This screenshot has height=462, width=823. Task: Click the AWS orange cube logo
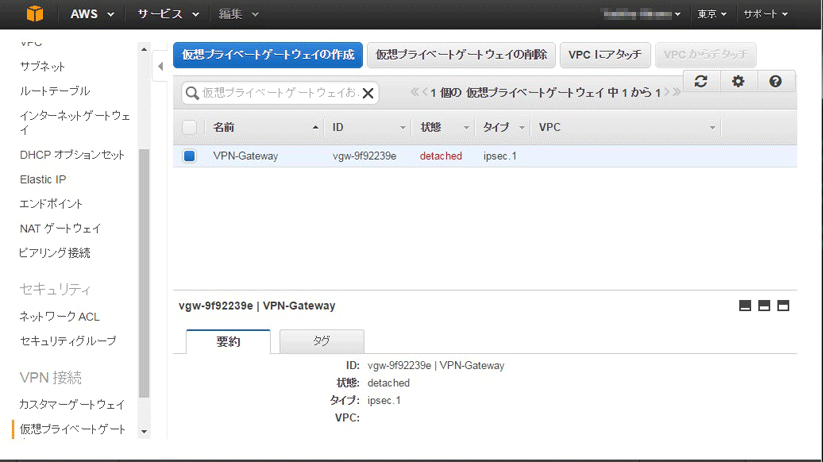[35, 14]
